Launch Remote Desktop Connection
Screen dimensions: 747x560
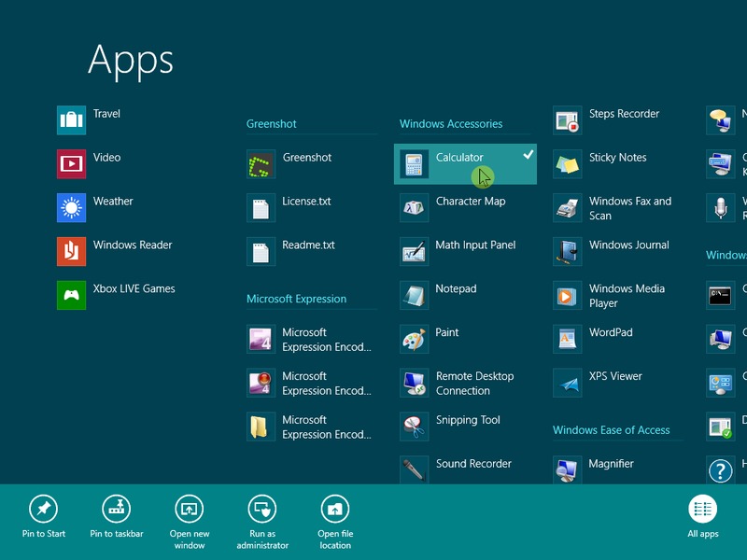(x=415, y=383)
